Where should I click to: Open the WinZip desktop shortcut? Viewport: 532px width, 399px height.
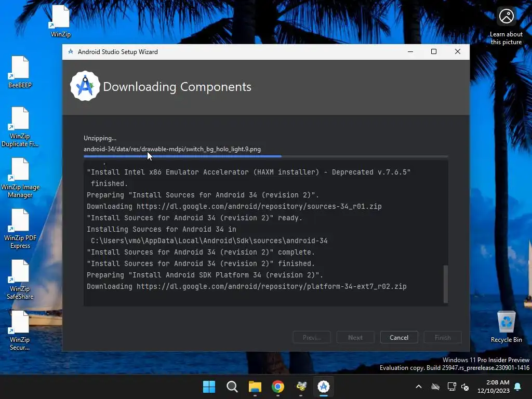pos(60,21)
